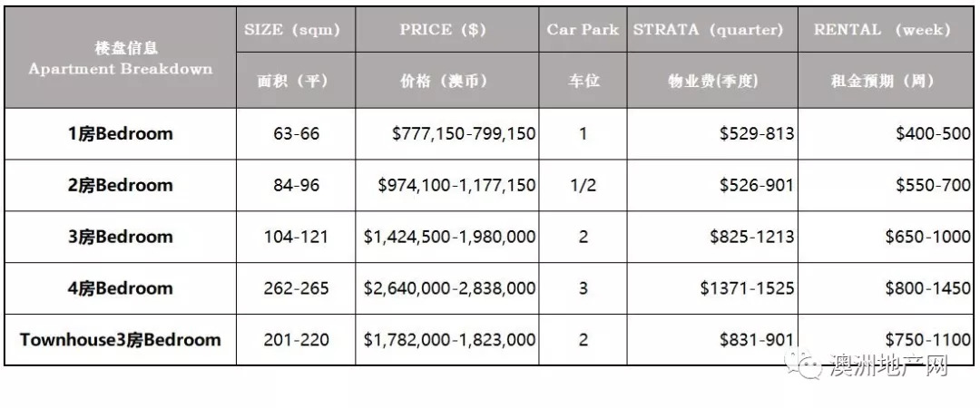Select the Apartment Breakdown header cell
This screenshot has width=980, height=408.
pos(121,58)
